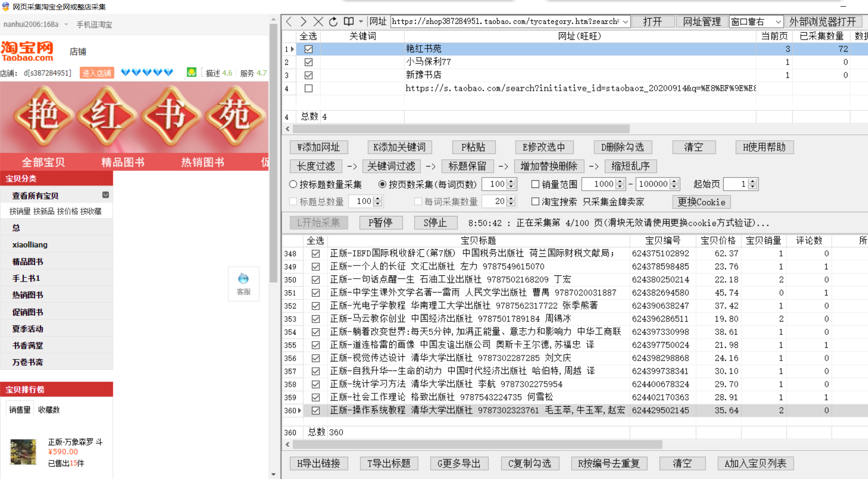Click the 更换Cookie button
This screenshot has width=868, height=479.
(701, 202)
